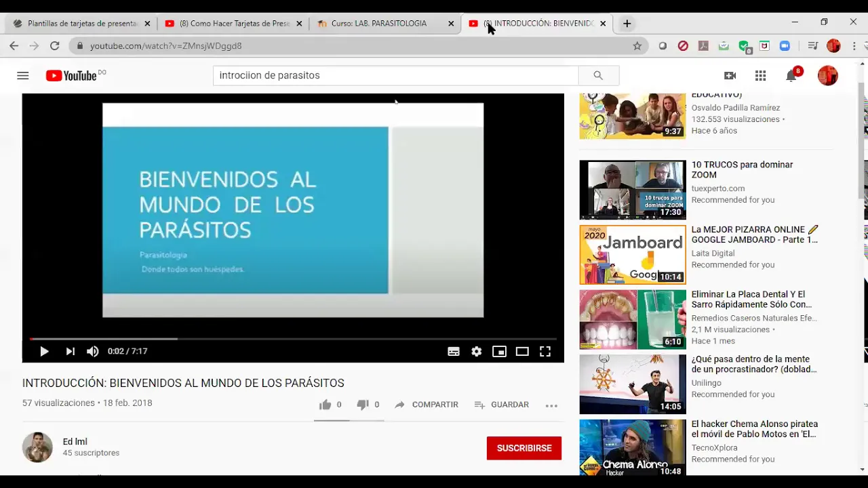Open Ed lml channel avatar
The image size is (868, 488).
click(x=37, y=447)
